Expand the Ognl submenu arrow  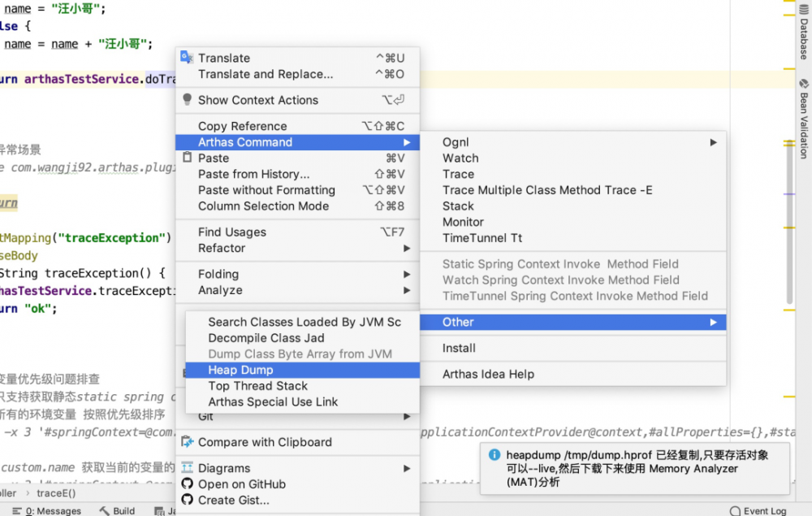[x=714, y=142]
